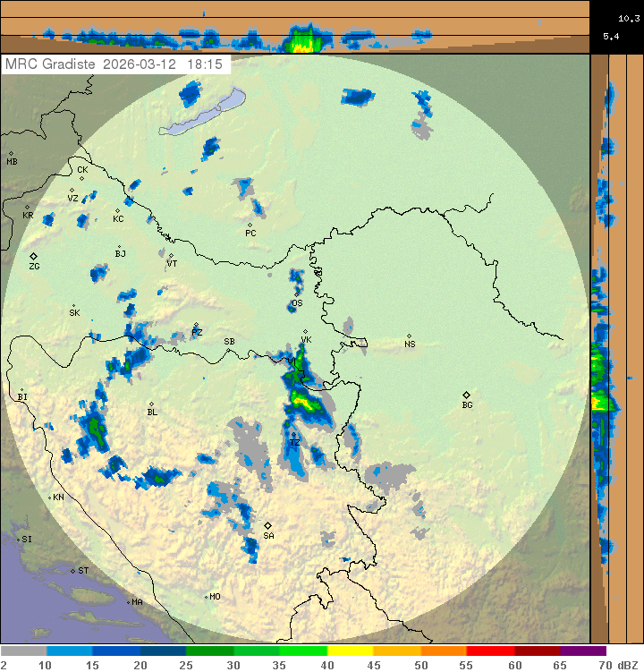Screen dimensions: 644x672
Task: Click the yellow 40-45 dBZ legend swatch
Action: click(351, 651)
